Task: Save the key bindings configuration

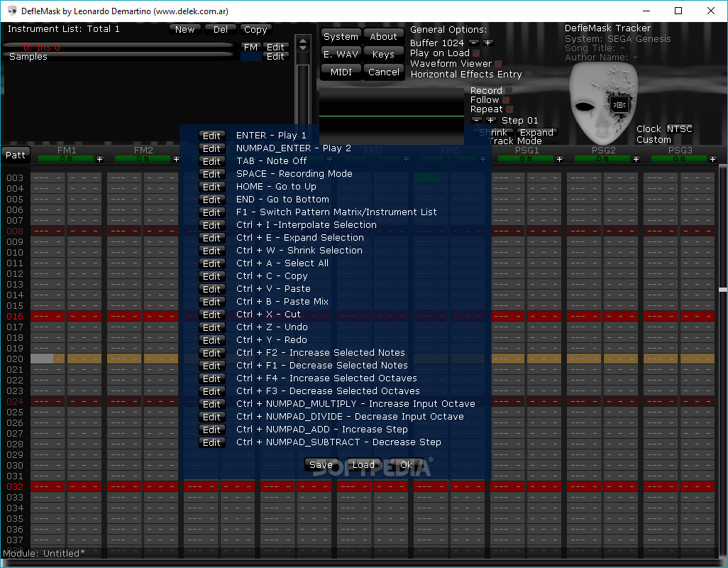Action: [x=321, y=465]
